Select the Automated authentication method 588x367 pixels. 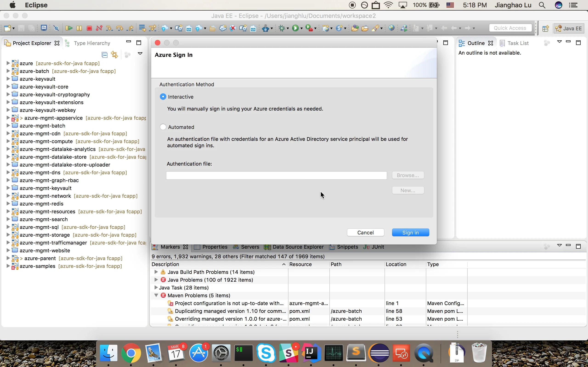(163, 127)
